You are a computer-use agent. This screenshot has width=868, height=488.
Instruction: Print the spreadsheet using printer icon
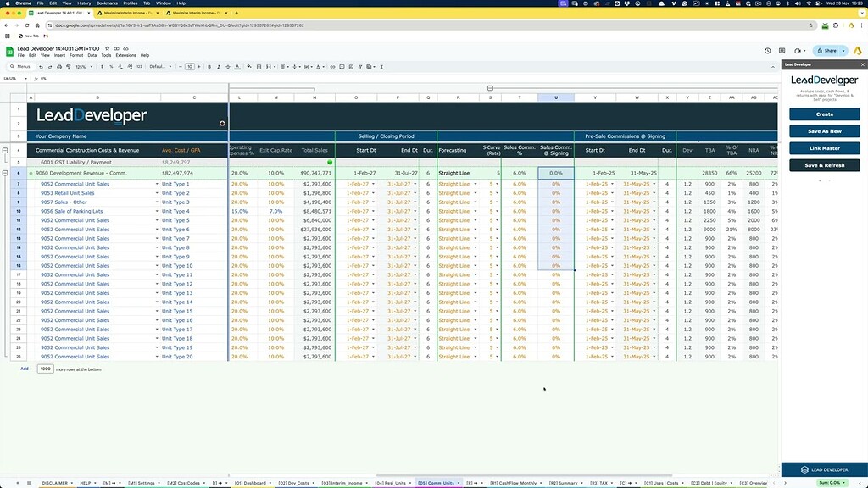tap(59, 67)
